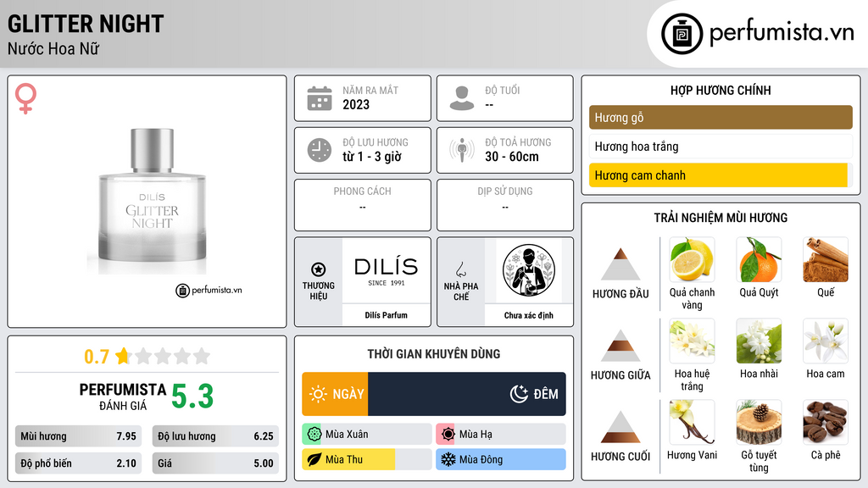This screenshot has width=868, height=488.
Task: Select the Hương Vani vanilla image
Action: tap(692, 422)
